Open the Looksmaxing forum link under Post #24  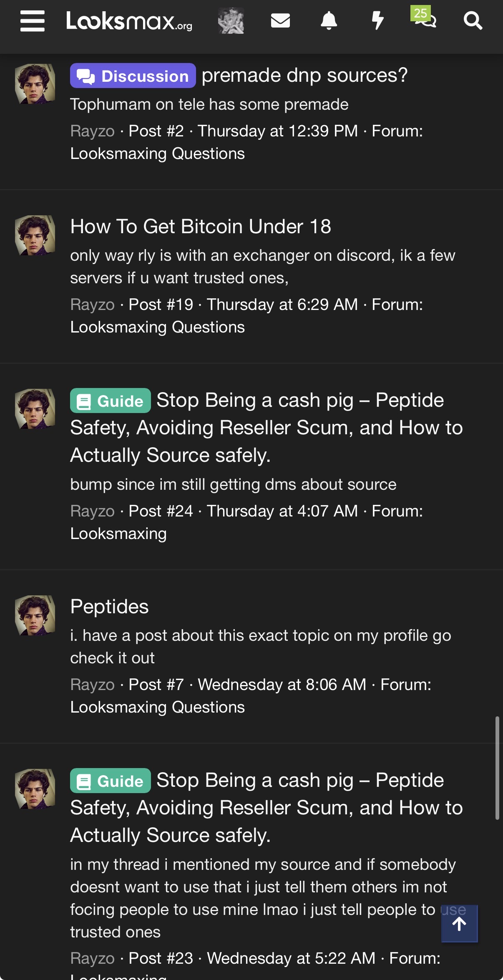tap(118, 534)
